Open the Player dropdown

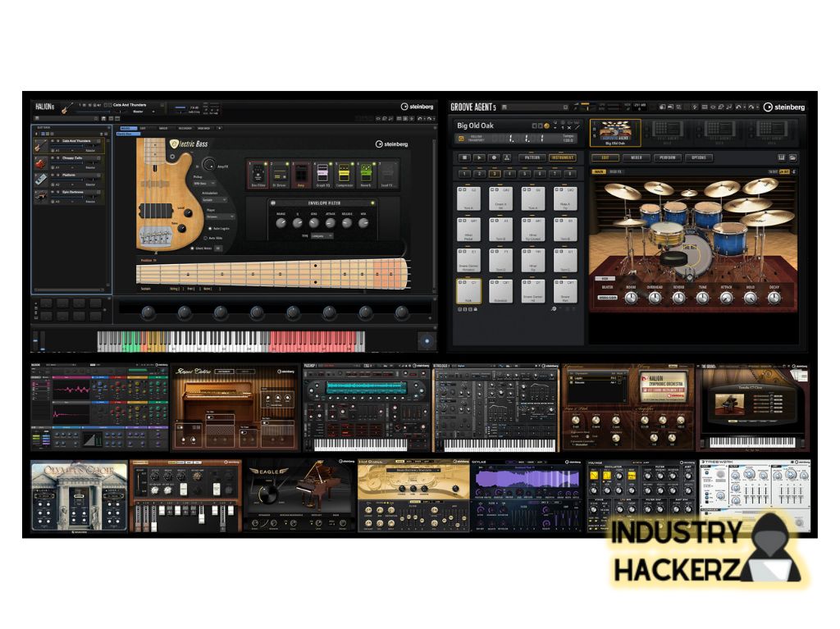pyautogui.click(x=220, y=217)
